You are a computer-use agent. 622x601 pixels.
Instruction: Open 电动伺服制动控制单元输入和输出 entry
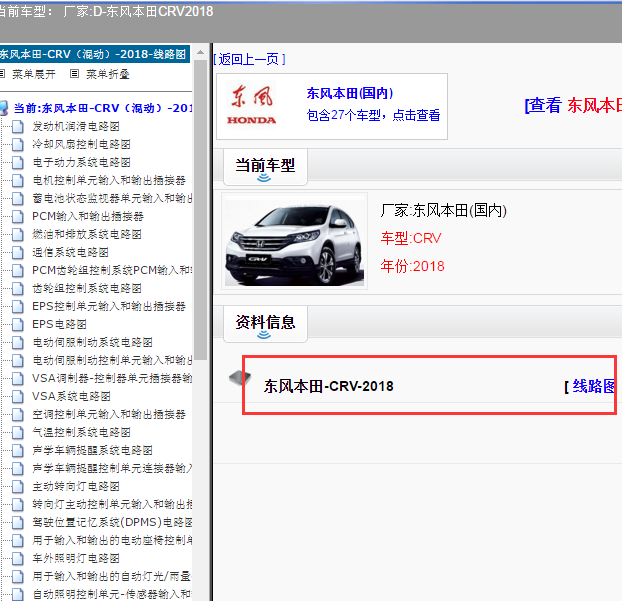[x=112, y=361]
